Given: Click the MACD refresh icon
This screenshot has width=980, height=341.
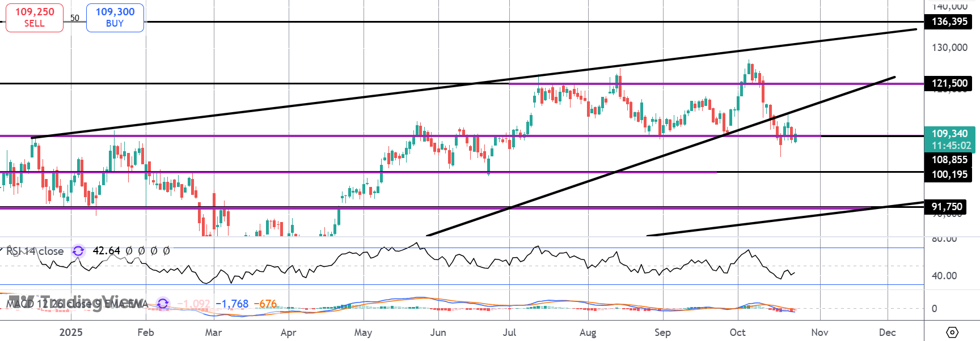Looking at the screenshot, I should [163, 304].
